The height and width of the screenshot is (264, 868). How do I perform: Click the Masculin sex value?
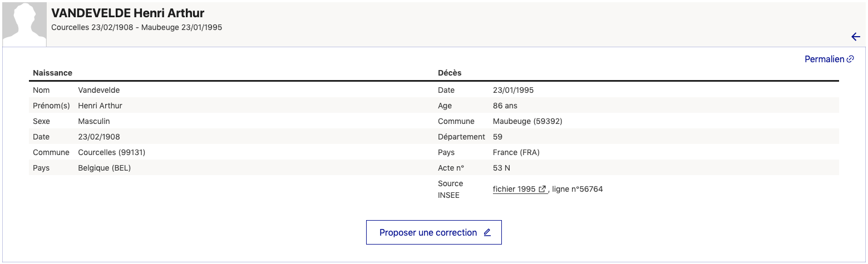tap(94, 121)
